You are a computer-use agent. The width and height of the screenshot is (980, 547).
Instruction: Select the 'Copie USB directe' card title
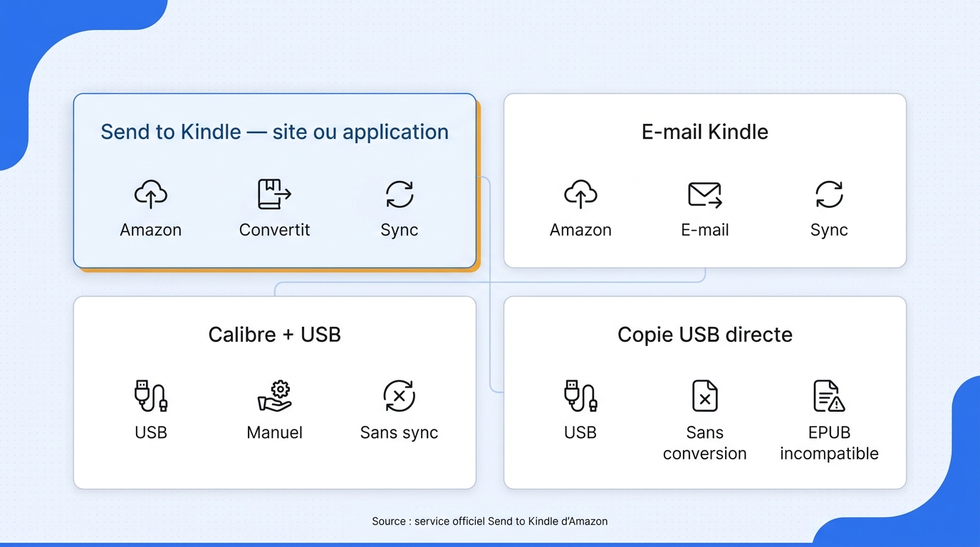(705, 334)
